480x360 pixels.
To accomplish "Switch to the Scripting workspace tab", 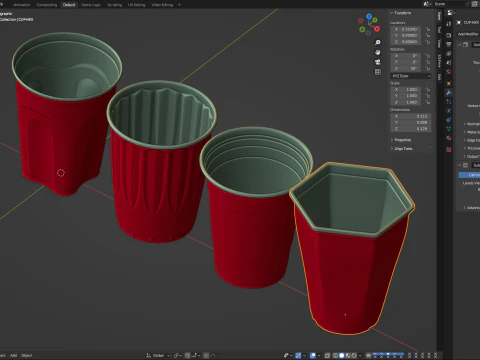I will (114, 5).
